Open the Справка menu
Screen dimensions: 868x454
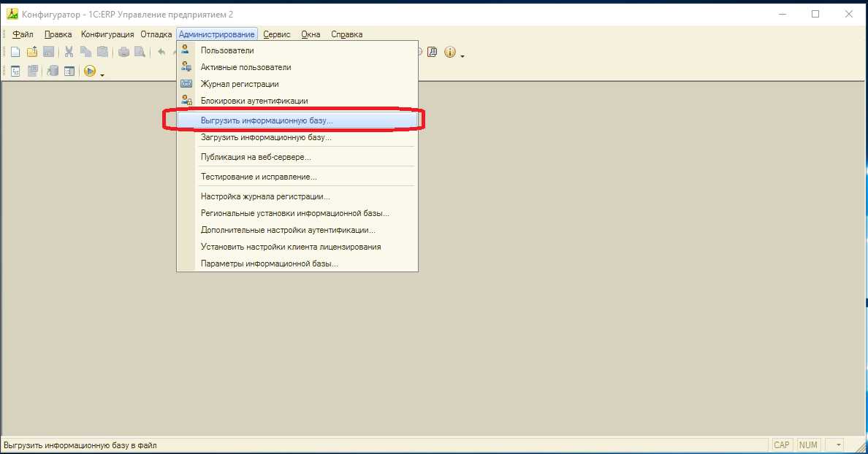[x=346, y=34]
